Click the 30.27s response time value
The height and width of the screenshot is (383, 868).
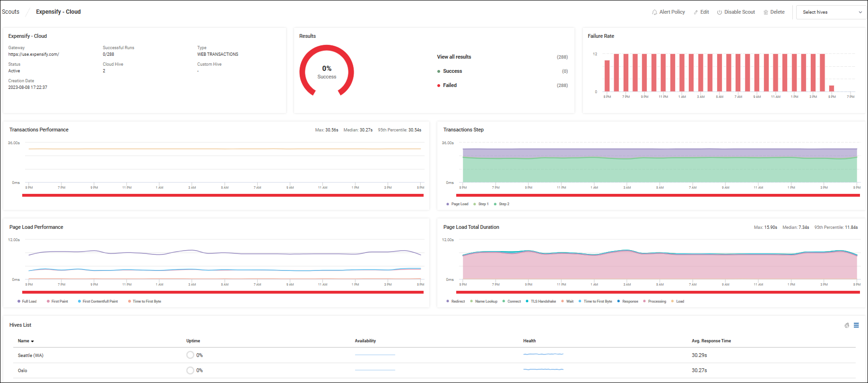(x=699, y=370)
